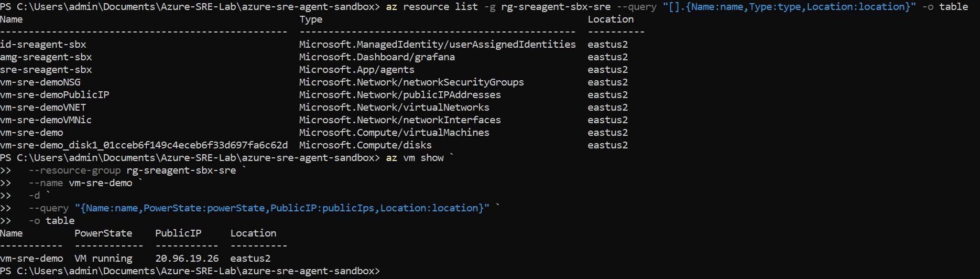This screenshot has height=279, width=980.
Task: Click type Microsoft.Network/networkSecurityGroups
Action: [412, 82]
